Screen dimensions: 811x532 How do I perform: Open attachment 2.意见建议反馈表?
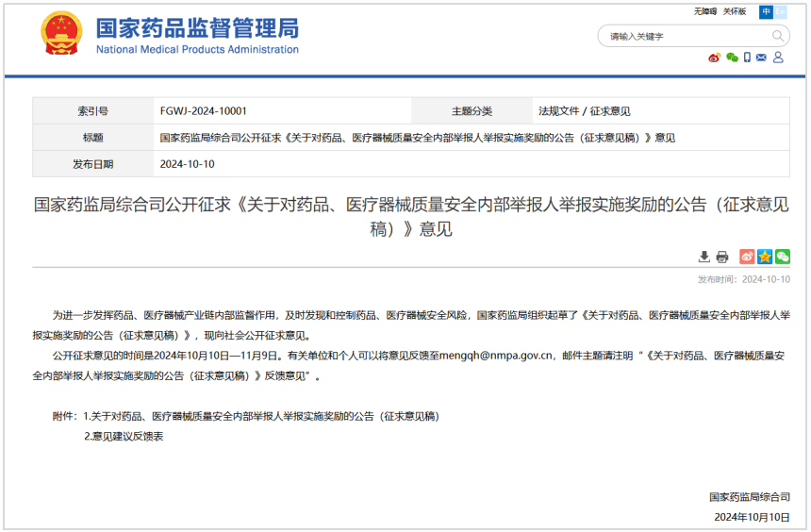(x=124, y=437)
